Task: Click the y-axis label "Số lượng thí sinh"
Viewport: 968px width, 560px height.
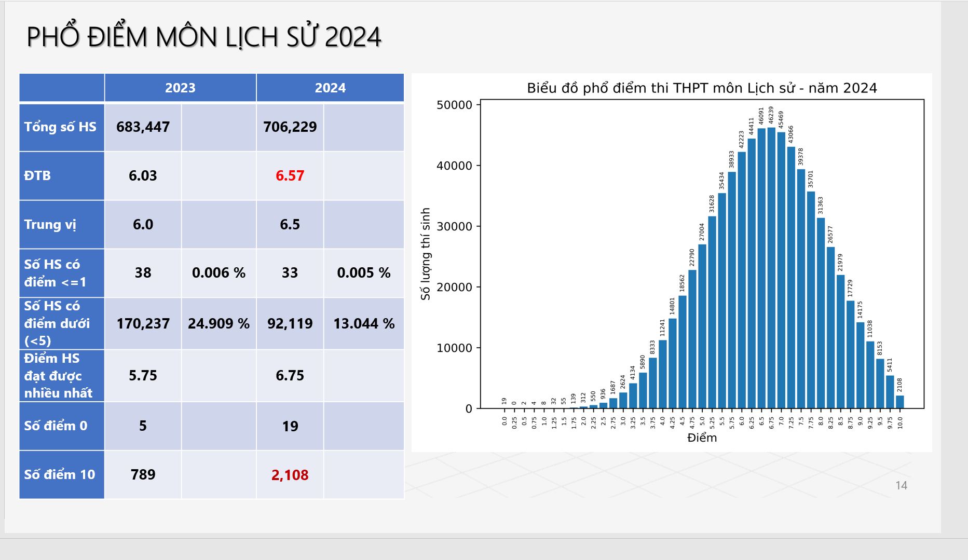Action: coord(426,254)
